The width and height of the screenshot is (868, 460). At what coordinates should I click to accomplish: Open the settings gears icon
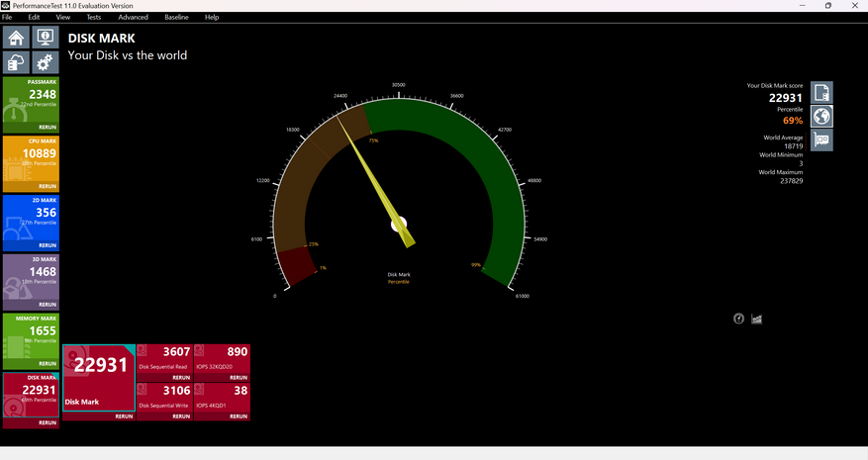click(x=45, y=62)
